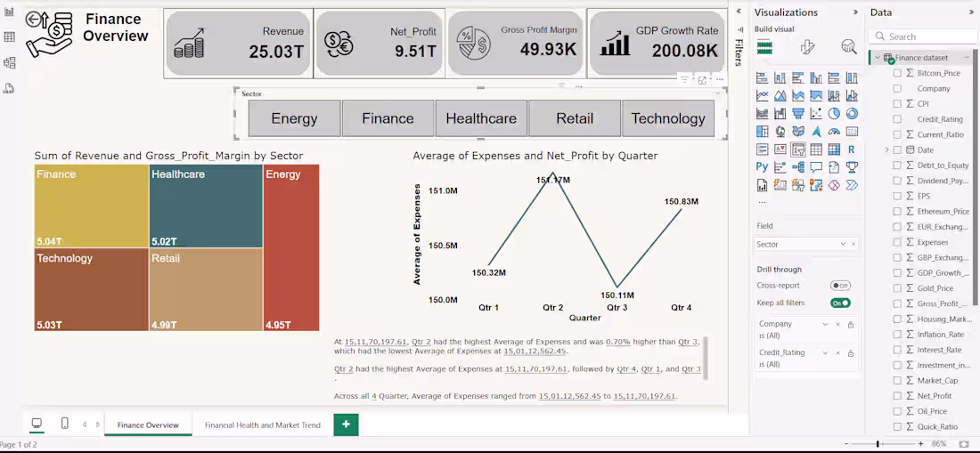Screen dimensions: 980x453
Task: Expand the Date field hierarchy
Action: [886, 150]
